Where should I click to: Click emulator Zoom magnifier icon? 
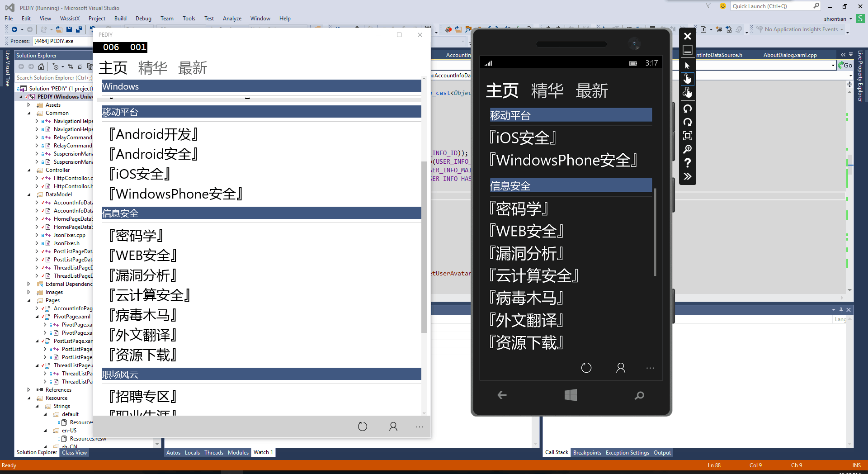688,149
